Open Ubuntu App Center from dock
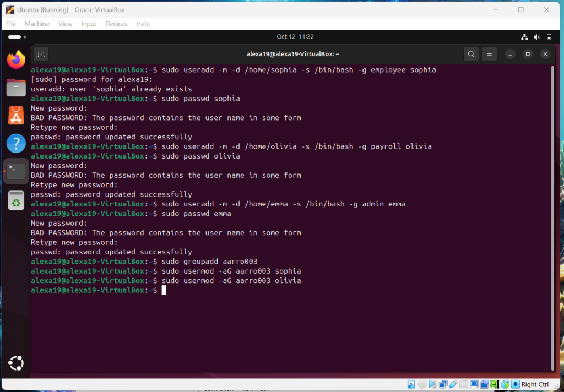The image size is (564, 392). 16,116
